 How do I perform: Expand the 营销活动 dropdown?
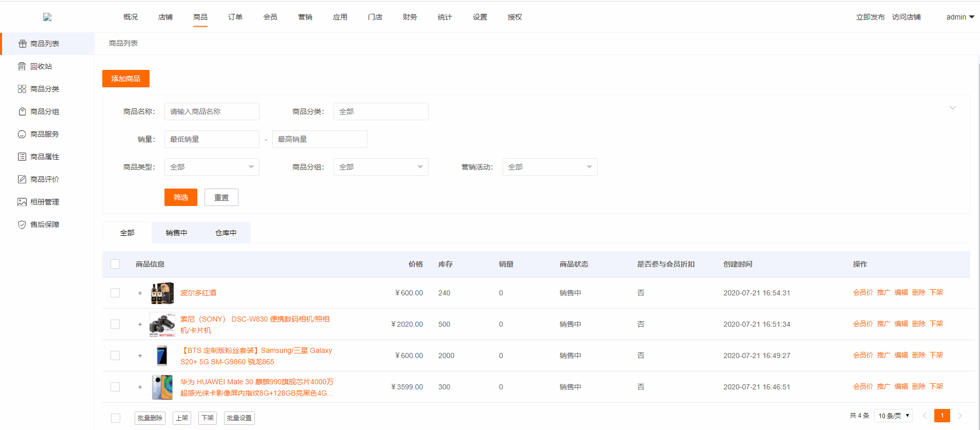click(x=550, y=167)
